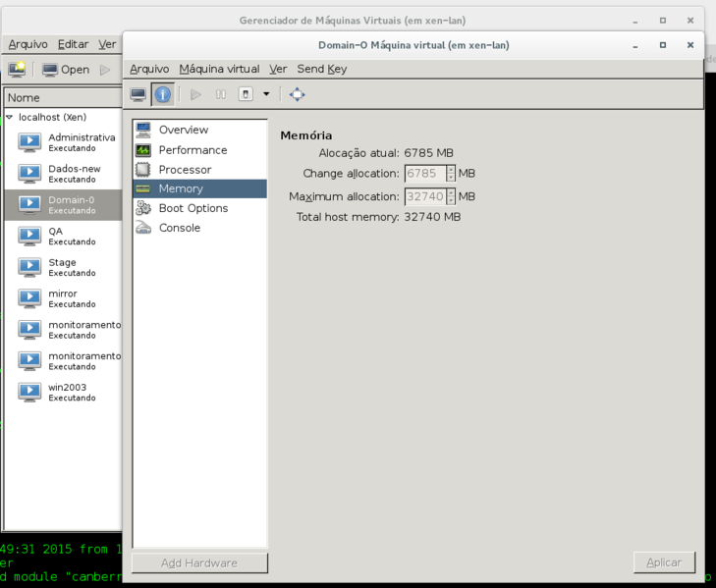Click the Processor chip icon

[x=143, y=170]
